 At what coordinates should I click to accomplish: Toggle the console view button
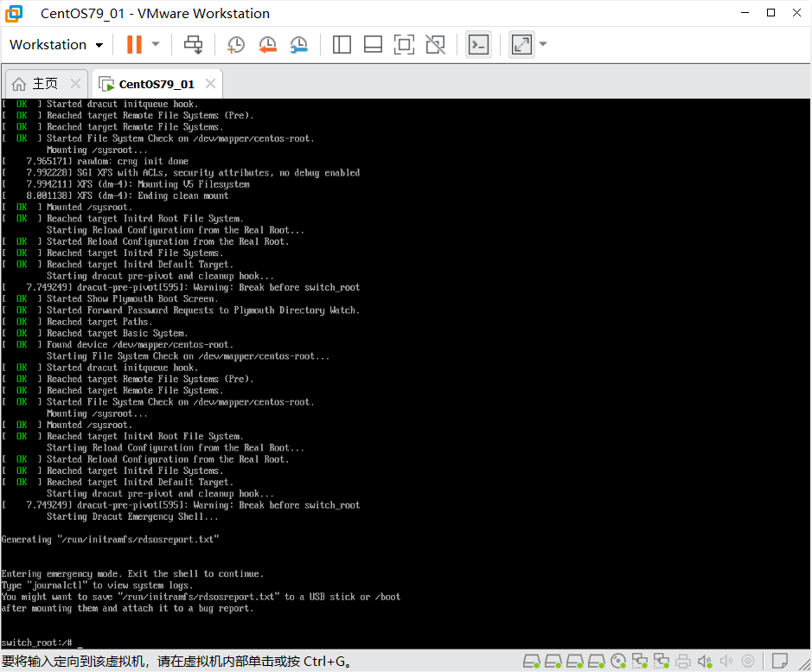478,45
